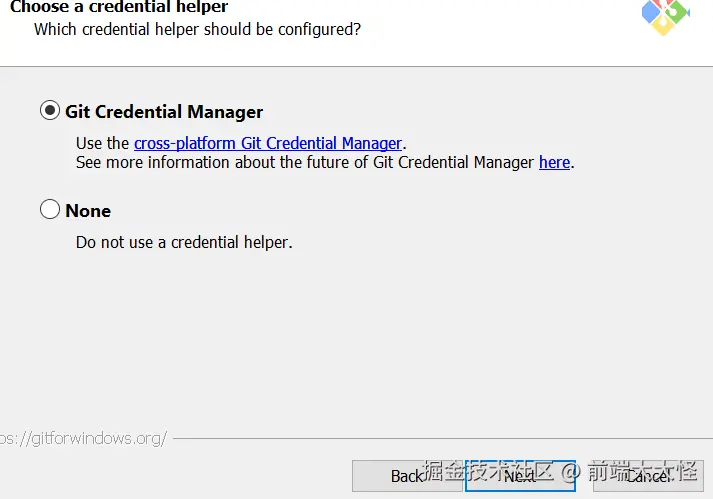Click the gitforwindows.org URL text
The width and height of the screenshot is (713, 499).
[84, 438]
